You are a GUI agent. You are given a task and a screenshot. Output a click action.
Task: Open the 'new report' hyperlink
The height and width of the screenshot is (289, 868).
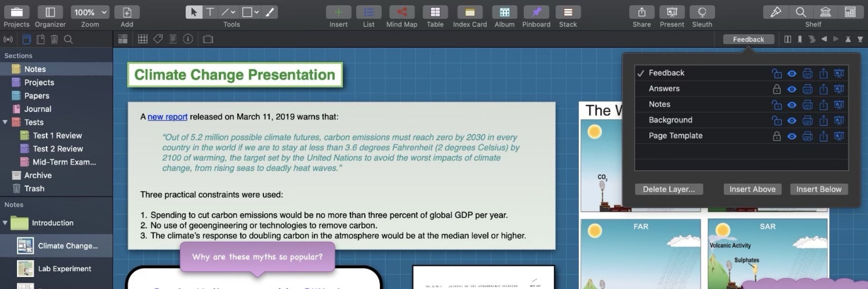tap(167, 117)
